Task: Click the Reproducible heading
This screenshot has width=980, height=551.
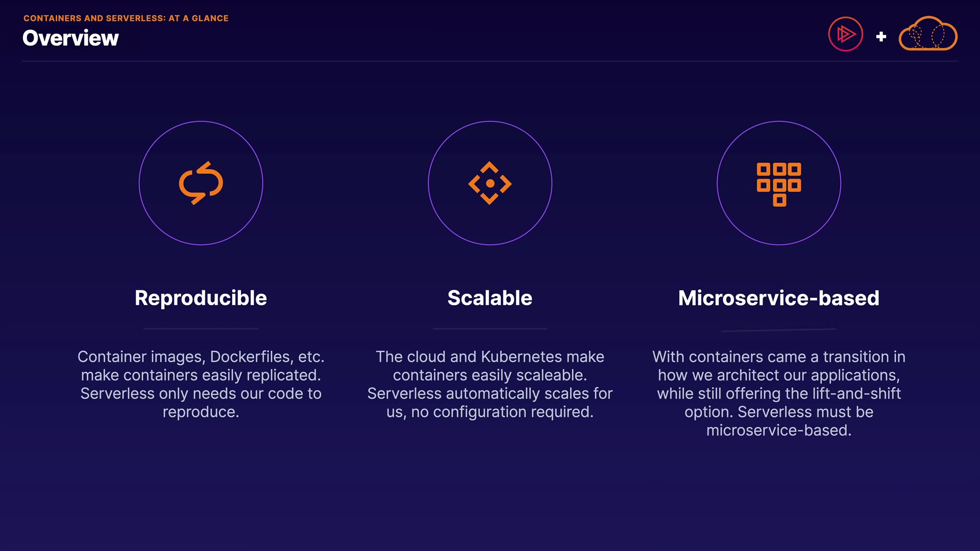Action: tap(201, 298)
